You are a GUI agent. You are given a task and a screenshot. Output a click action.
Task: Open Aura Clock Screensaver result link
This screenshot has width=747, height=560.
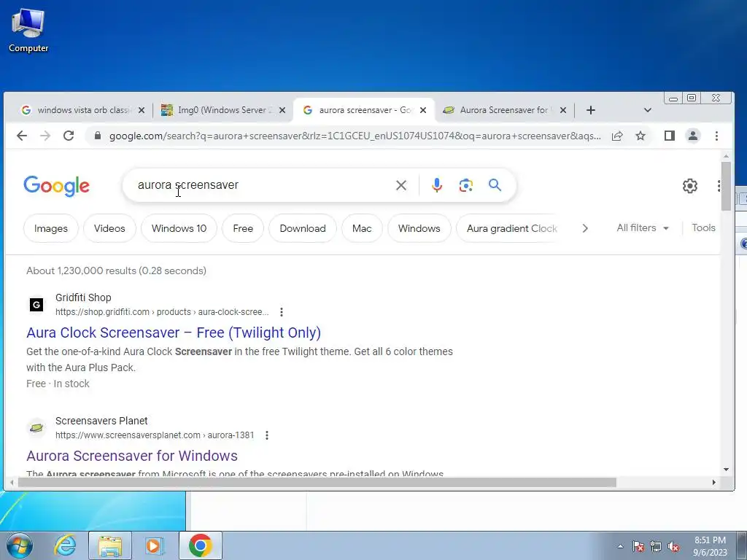tap(174, 332)
